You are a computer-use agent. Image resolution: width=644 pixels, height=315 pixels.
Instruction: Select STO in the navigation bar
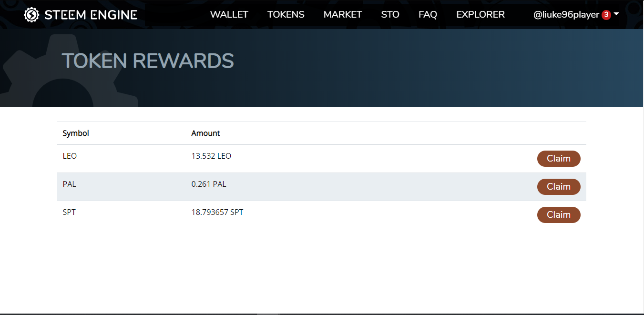point(390,15)
